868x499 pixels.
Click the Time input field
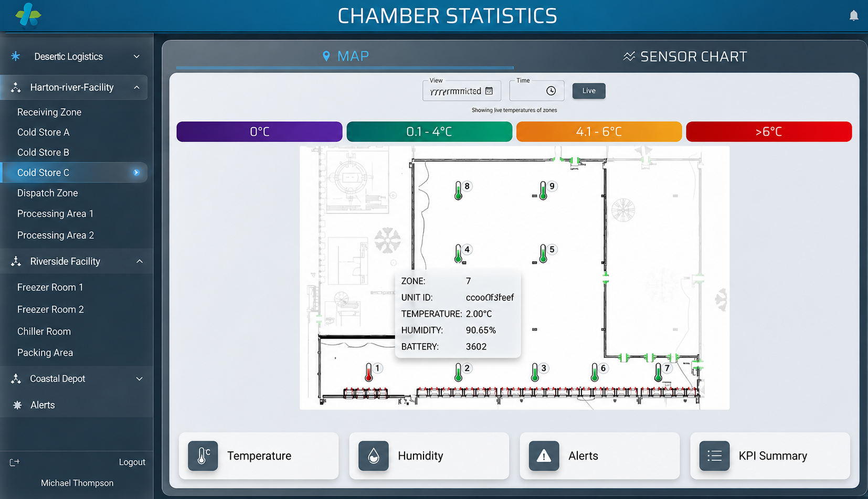tap(537, 91)
